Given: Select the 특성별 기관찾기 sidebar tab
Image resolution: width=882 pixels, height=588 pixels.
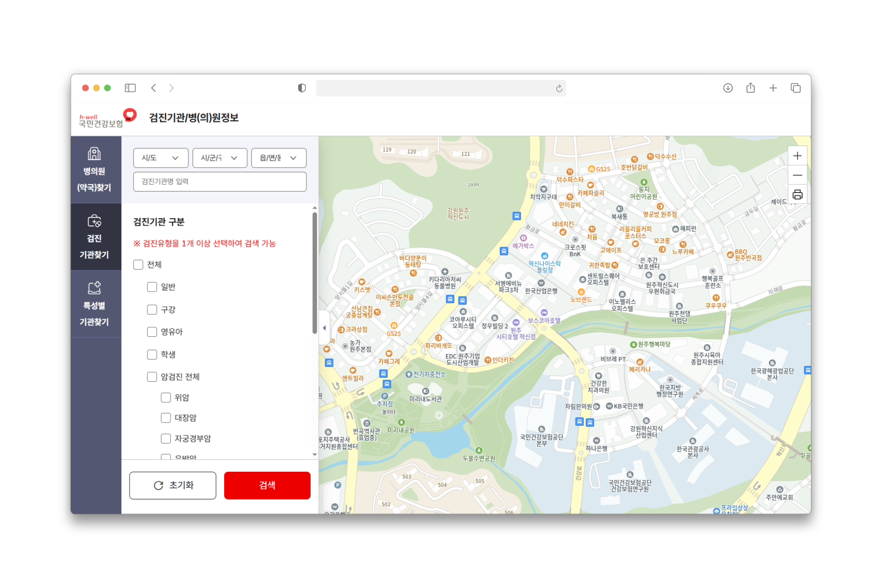Looking at the screenshot, I should tap(95, 304).
